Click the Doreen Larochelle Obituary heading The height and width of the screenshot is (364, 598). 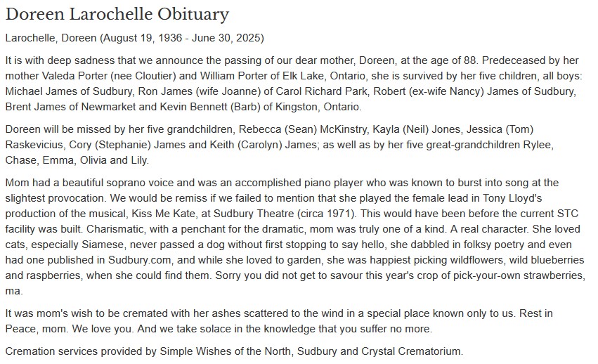coord(117,14)
